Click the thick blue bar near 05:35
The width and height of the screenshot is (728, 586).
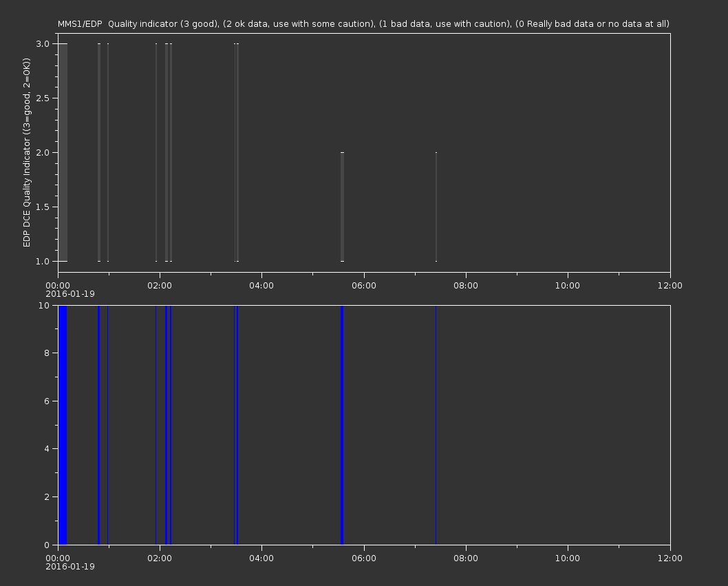tap(342, 425)
